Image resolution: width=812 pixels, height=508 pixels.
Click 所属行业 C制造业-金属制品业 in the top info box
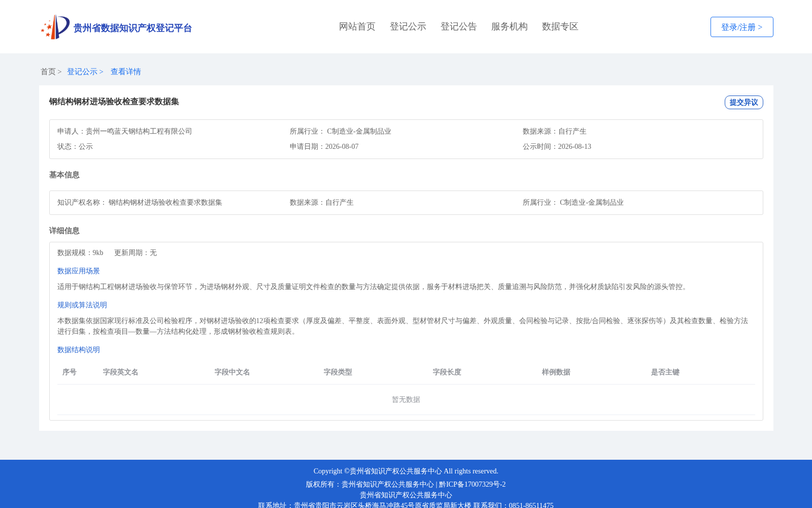pyautogui.click(x=341, y=131)
